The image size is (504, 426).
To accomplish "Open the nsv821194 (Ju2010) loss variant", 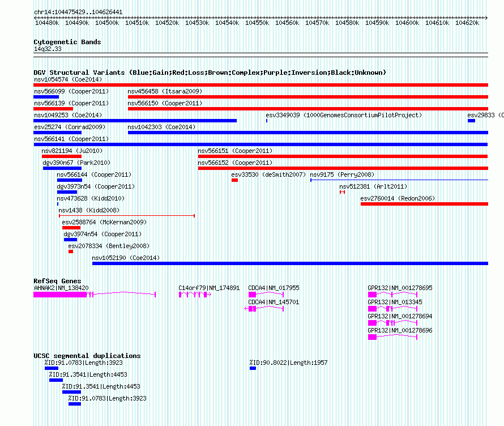I will pyautogui.click(x=62, y=156).
